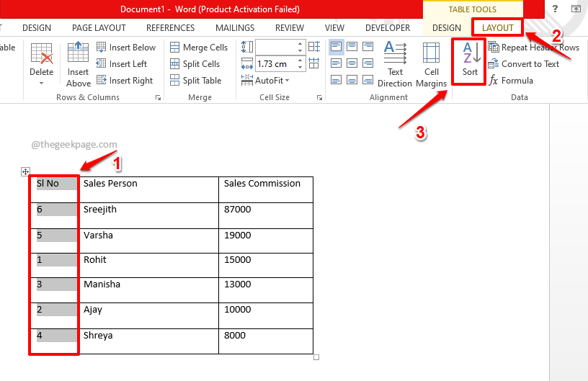
Task: Toggle Repeat Header Rows
Action: 534,48
